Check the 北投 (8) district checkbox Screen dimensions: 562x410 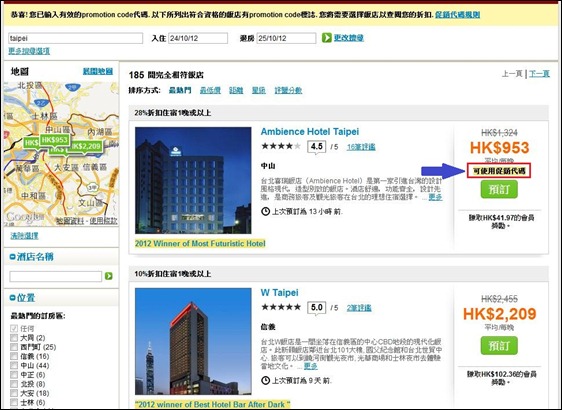click(x=14, y=384)
